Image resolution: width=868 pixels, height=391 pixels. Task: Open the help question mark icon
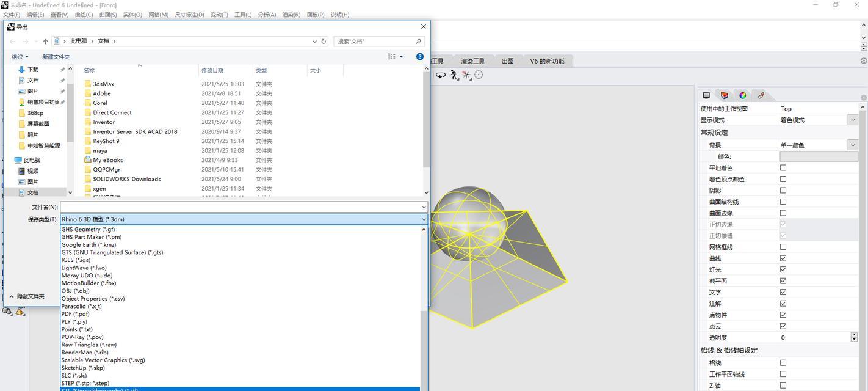tap(420, 56)
